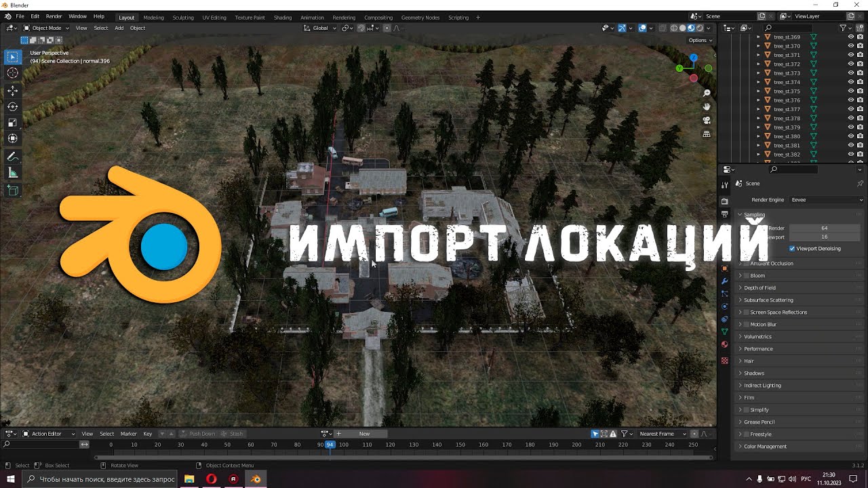This screenshot has width=868, height=488.
Task: Choose the Rotate tool
Action: 12,106
